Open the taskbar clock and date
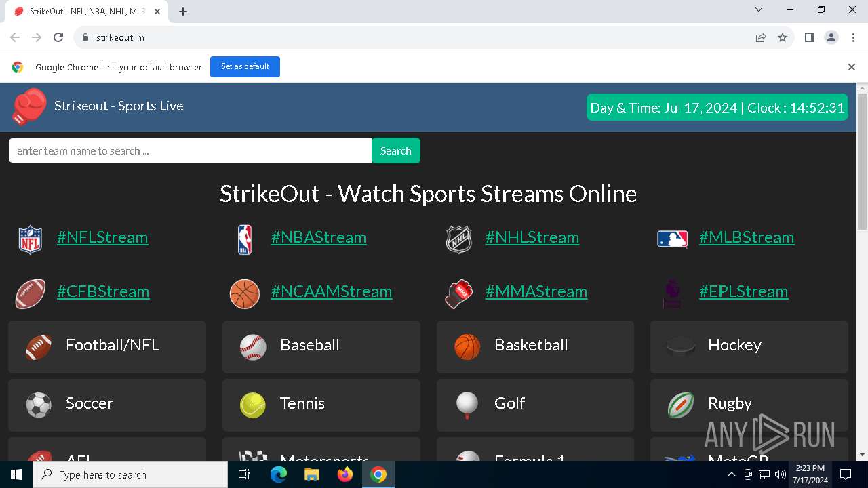The height and width of the screenshot is (488, 868). point(810,474)
